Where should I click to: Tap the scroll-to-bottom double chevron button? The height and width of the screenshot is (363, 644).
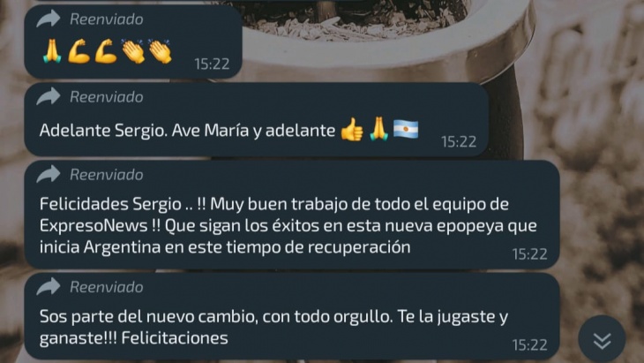tap(603, 340)
